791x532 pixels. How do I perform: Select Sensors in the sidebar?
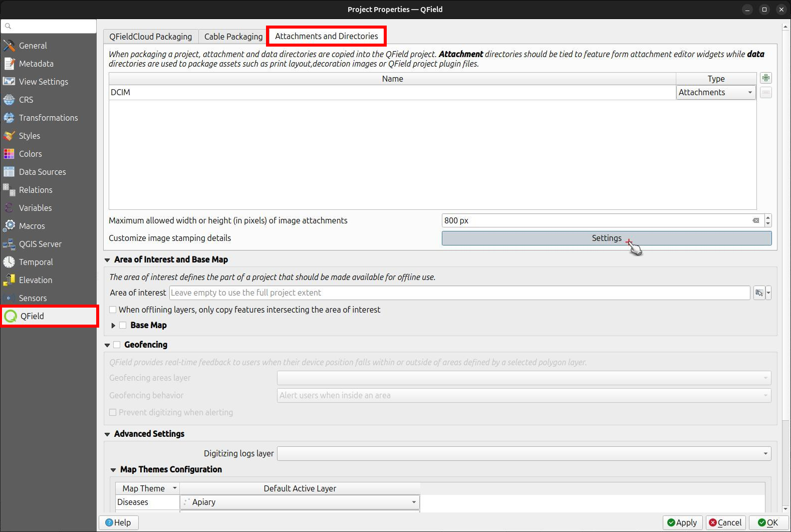pos(48,298)
